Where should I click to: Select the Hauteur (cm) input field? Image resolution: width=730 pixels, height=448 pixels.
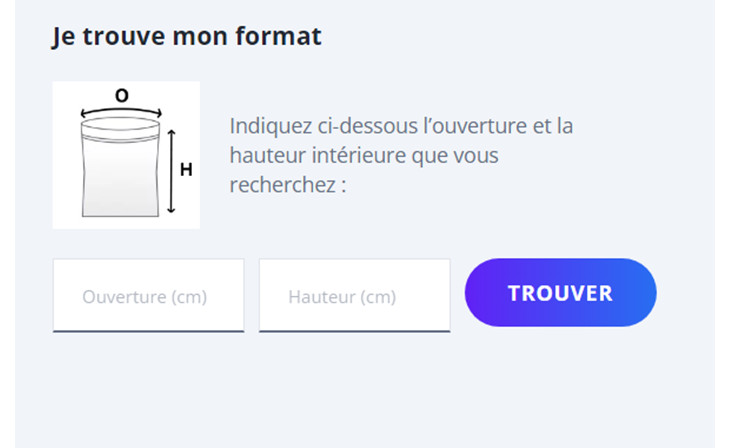click(x=355, y=296)
